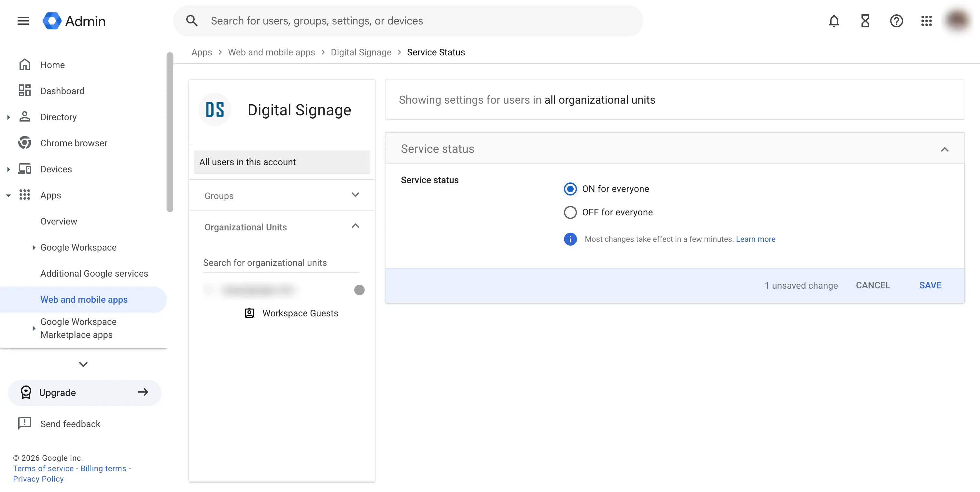The height and width of the screenshot is (492, 980).
Task: Click the gray status dot beside the organizational unit
Action: pyautogui.click(x=359, y=290)
